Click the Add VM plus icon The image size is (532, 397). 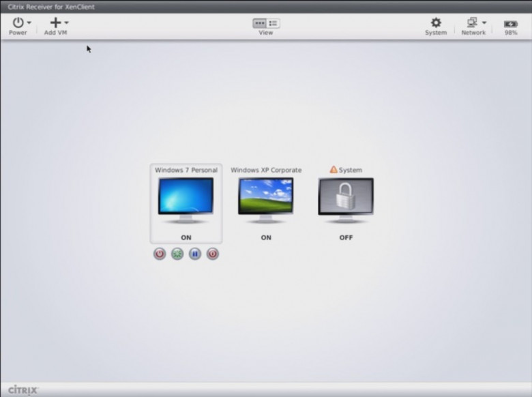pos(55,23)
